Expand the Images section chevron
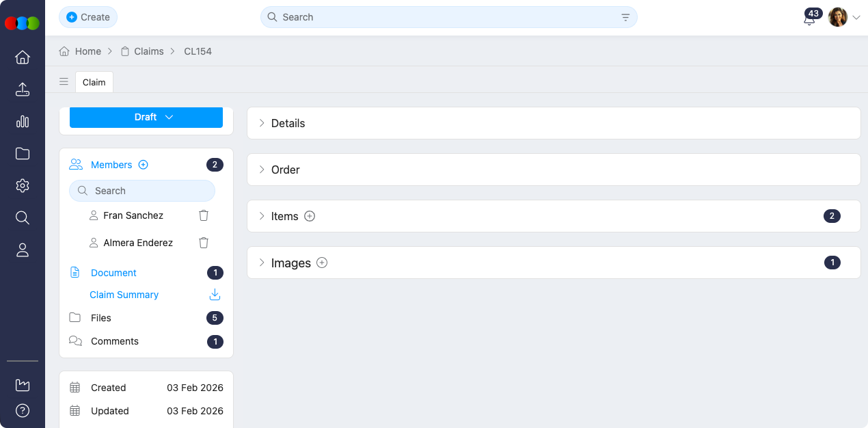This screenshot has width=868, height=428. [262, 263]
